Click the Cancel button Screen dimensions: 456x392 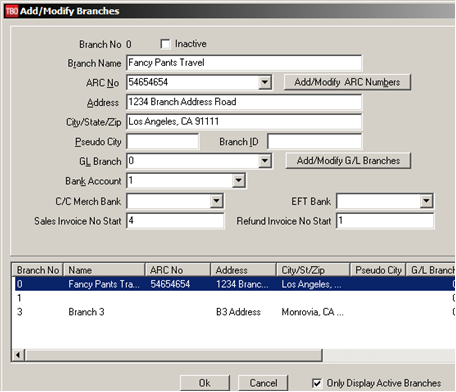tap(263, 383)
